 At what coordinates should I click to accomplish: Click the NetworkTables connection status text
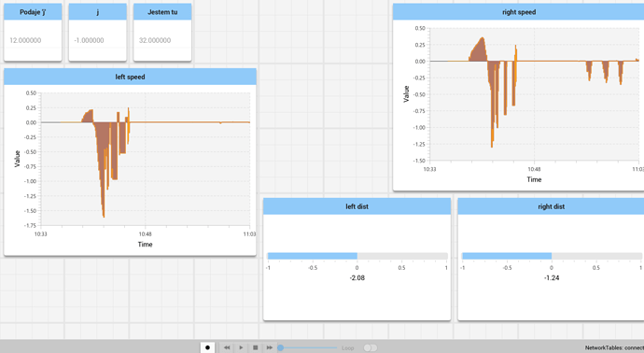[x=614, y=347]
